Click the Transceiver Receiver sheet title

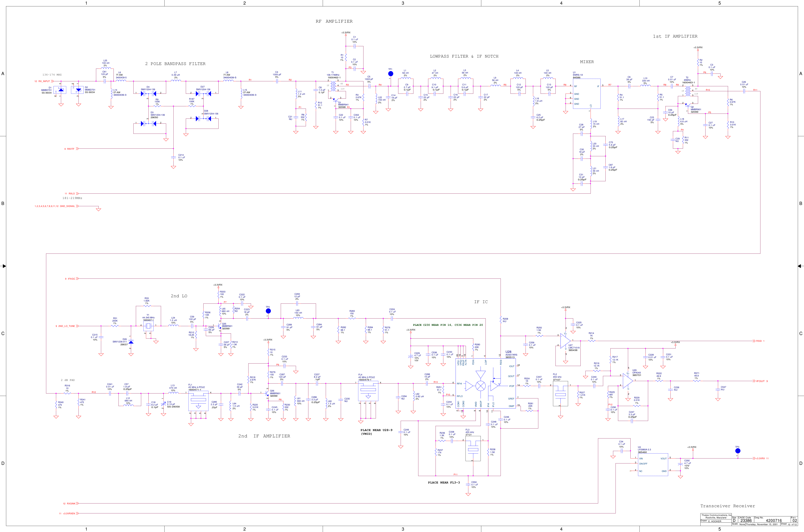728,506
